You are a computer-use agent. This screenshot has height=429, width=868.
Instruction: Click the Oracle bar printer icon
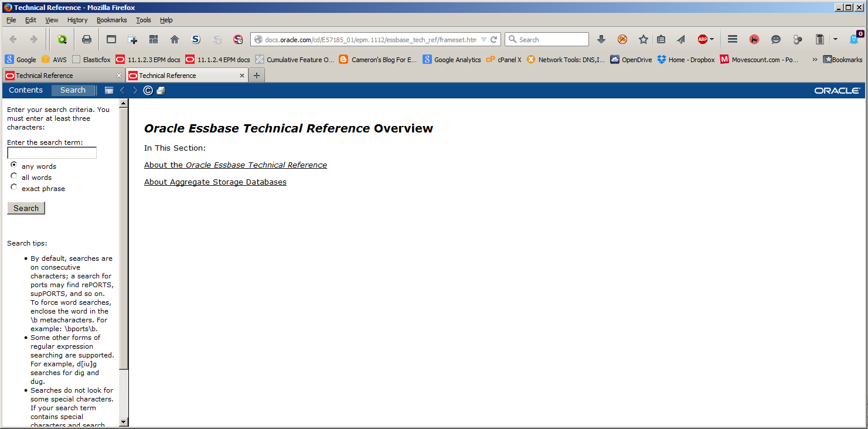point(161,90)
